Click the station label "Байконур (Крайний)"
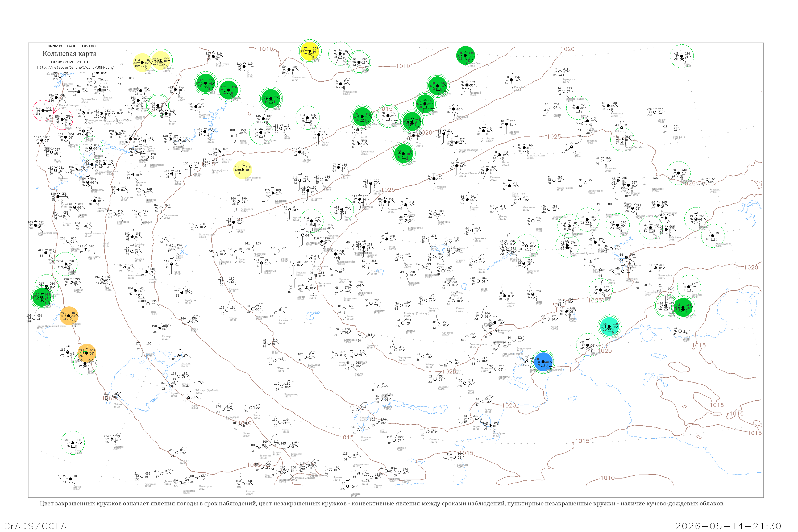 point(207,390)
